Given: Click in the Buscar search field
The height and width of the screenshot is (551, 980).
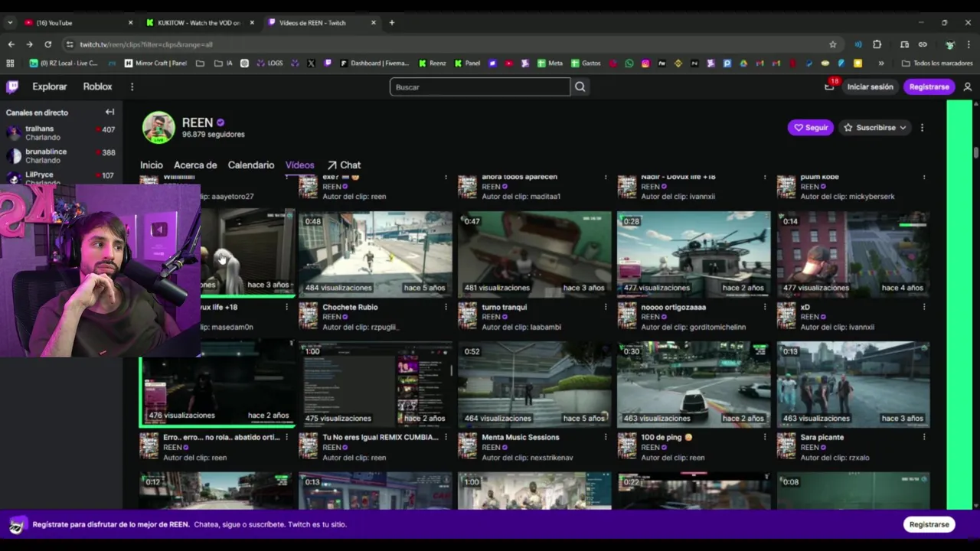Looking at the screenshot, I should pyautogui.click(x=480, y=86).
